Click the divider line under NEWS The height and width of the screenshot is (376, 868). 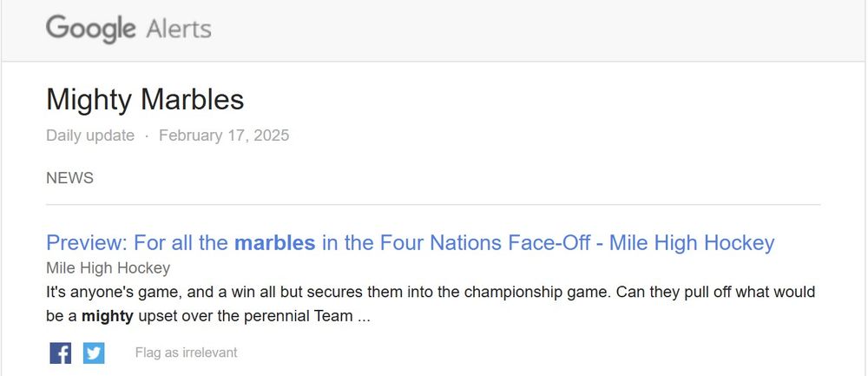tap(433, 205)
